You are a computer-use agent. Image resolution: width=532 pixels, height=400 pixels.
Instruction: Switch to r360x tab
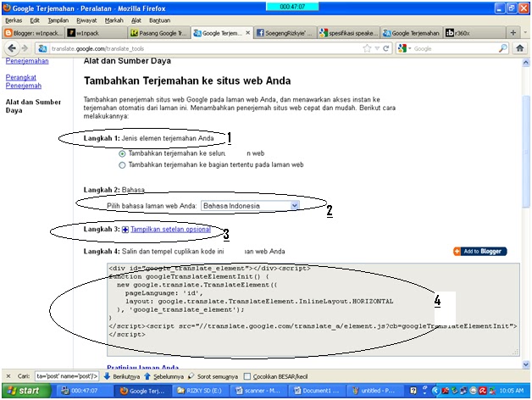[x=474, y=33]
